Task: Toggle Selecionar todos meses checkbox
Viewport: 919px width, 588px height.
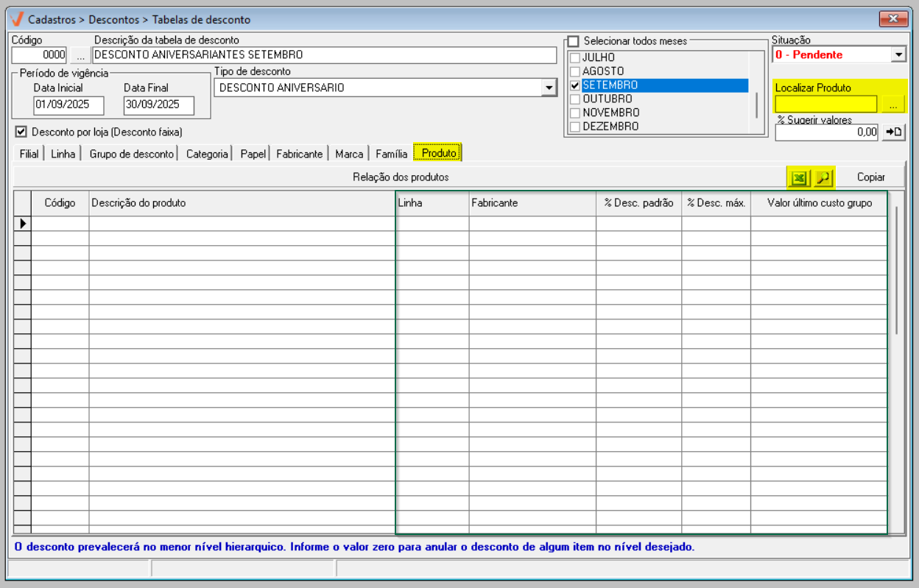Action: (574, 41)
